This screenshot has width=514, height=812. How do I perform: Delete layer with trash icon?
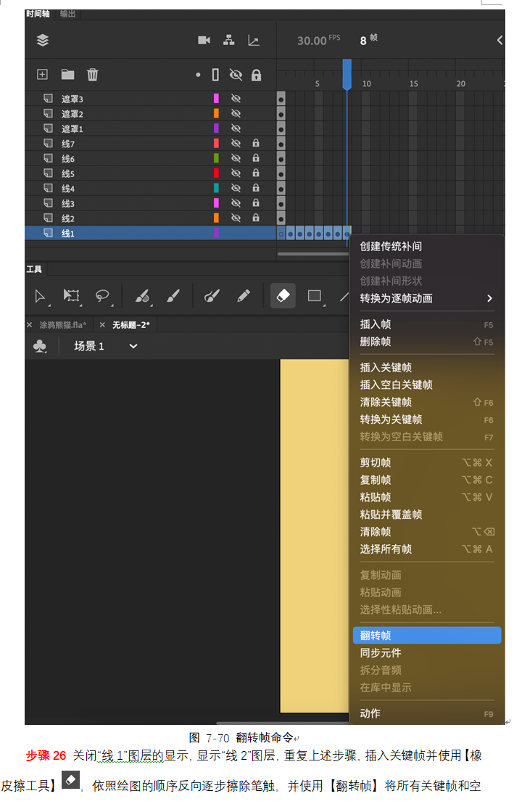93,75
